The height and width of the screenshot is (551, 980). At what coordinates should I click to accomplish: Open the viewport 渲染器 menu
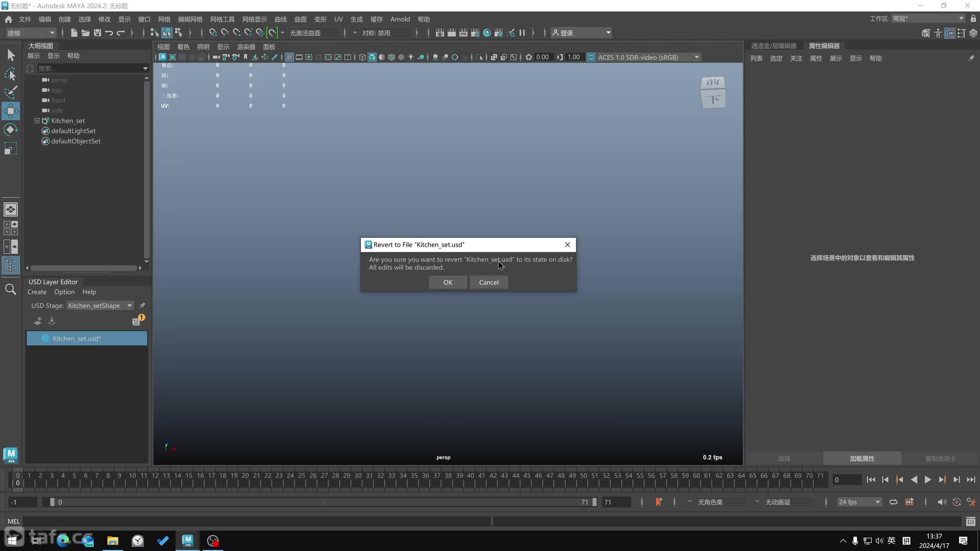(x=246, y=47)
